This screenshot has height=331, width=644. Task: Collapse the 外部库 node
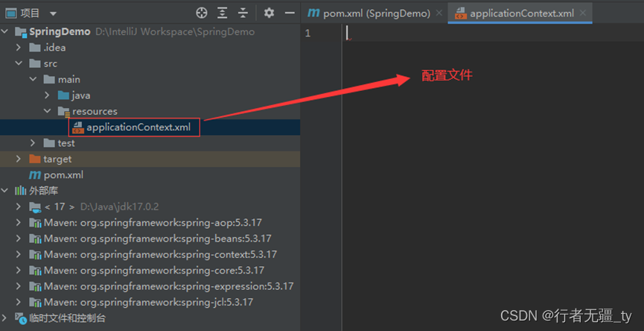click(x=5, y=191)
